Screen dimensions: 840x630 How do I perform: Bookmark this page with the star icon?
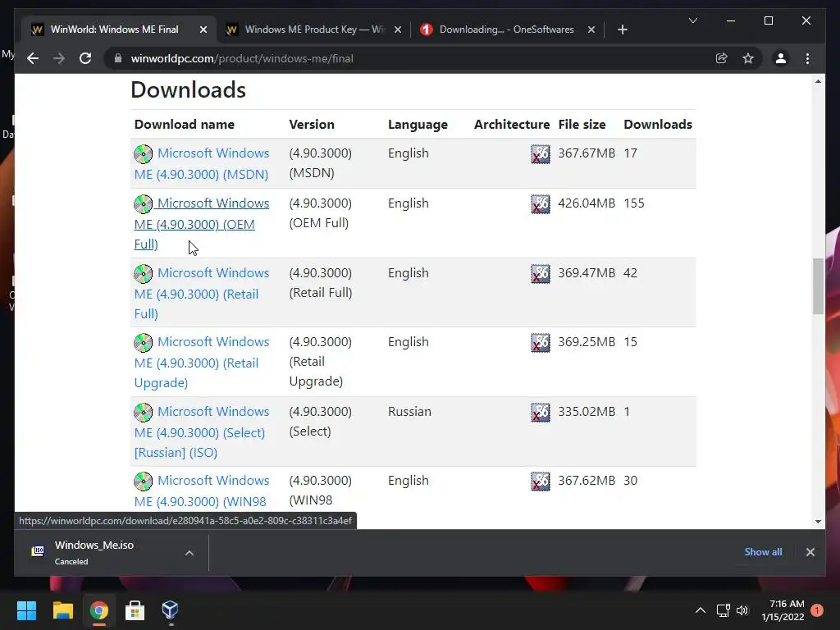coord(748,58)
